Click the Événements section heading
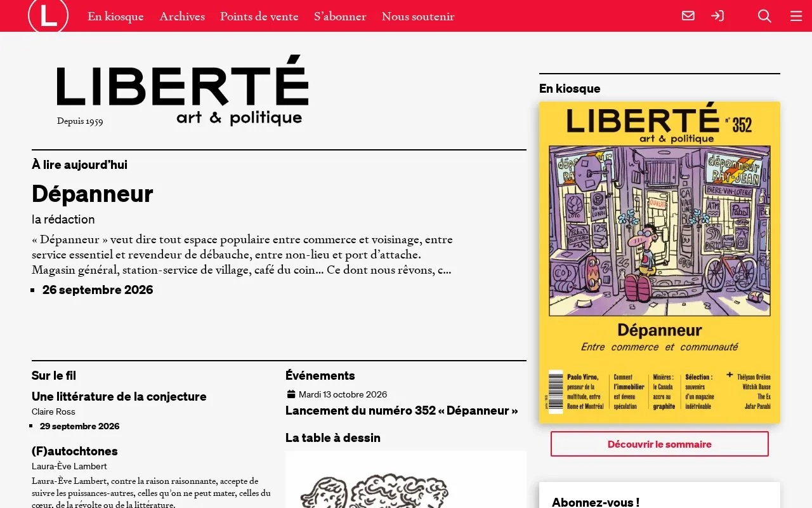 coord(320,375)
